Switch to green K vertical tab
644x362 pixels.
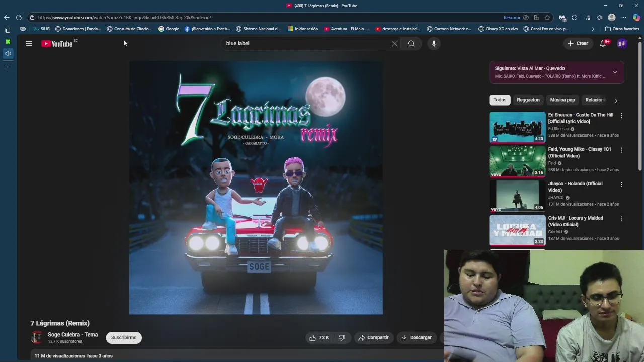(x=8, y=42)
